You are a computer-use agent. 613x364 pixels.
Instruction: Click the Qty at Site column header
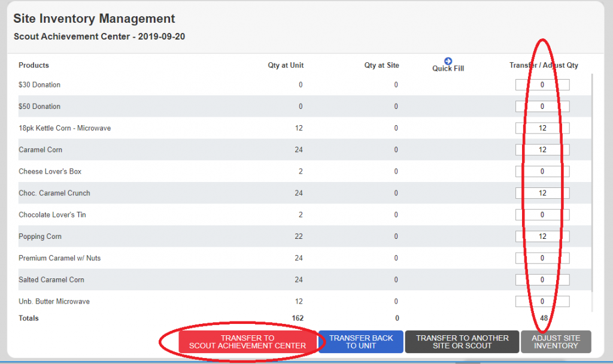point(381,65)
